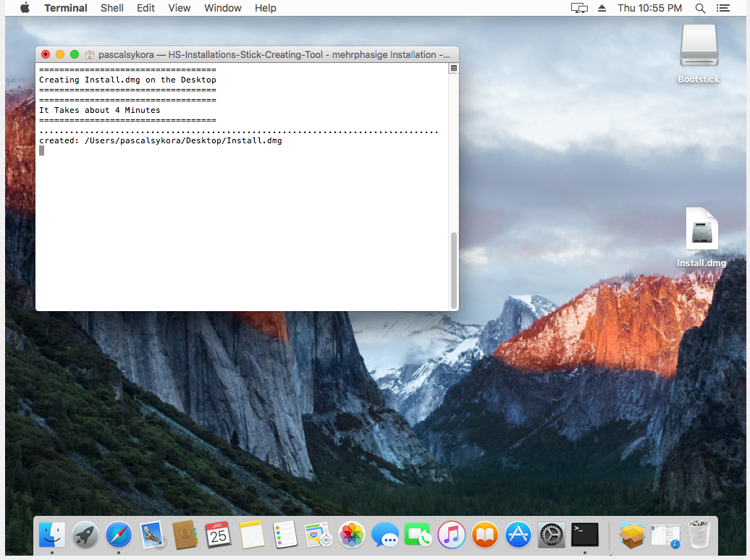This screenshot has width=750, height=560.
Task: Open the Trash in the Dock
Action: pos(699,534)
